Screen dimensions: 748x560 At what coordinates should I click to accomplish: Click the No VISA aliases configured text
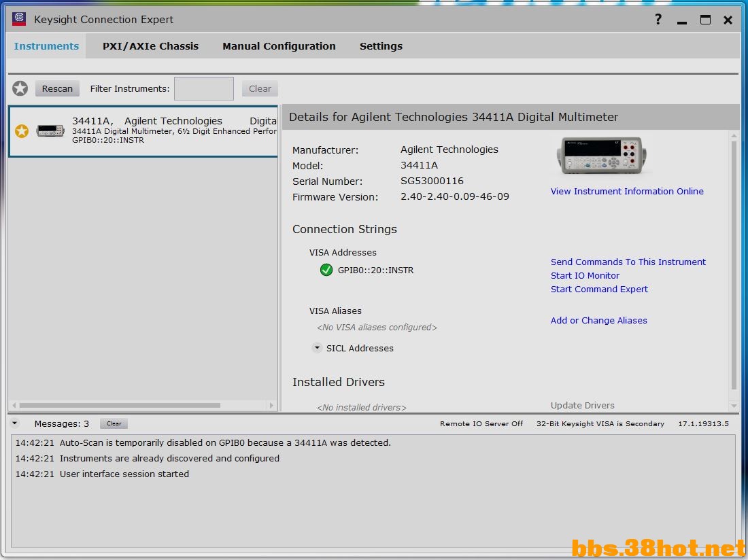(x=377, y=328)
